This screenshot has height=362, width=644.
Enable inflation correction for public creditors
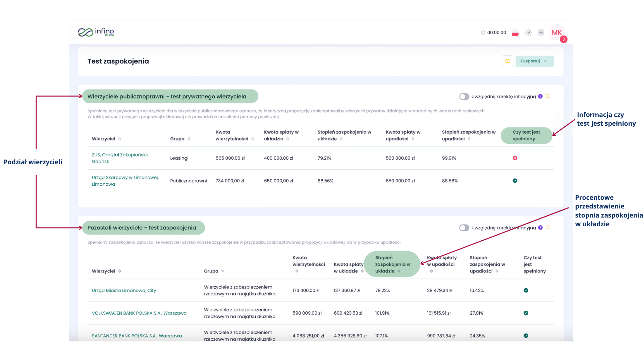464,97
